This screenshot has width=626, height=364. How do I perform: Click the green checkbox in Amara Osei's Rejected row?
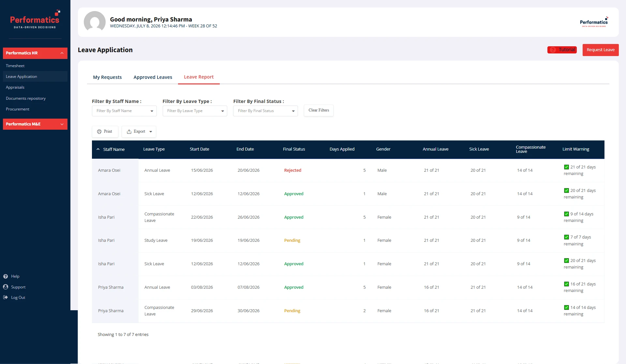pyautogui.click(x=567, y=167)
